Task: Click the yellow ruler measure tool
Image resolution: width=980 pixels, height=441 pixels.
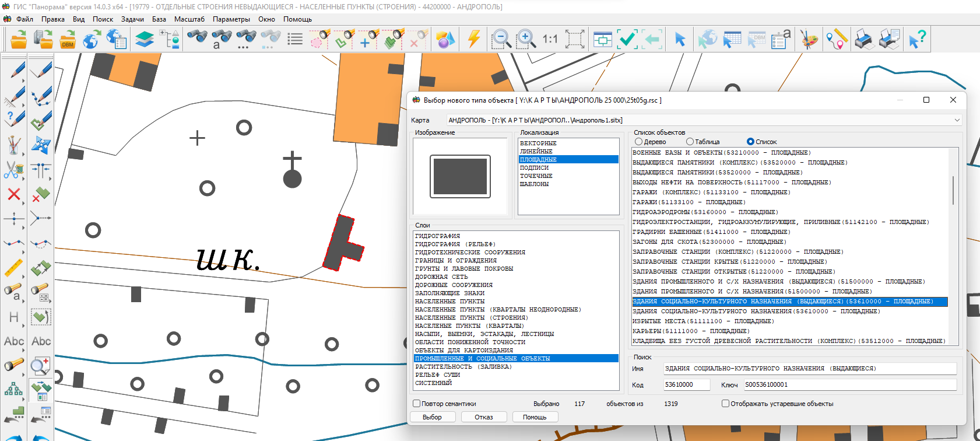Action: [x=13, y=268]
